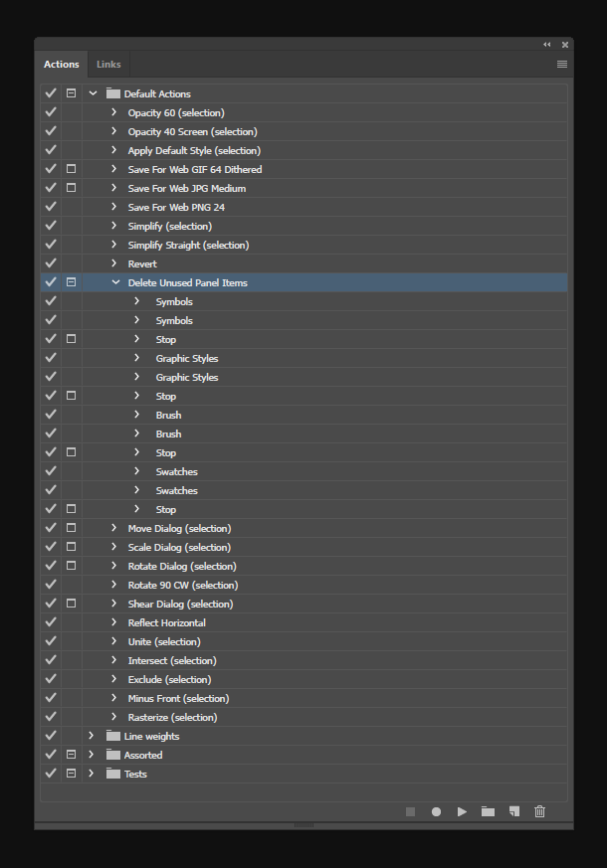Select the Actions tab

click(61, 64)
